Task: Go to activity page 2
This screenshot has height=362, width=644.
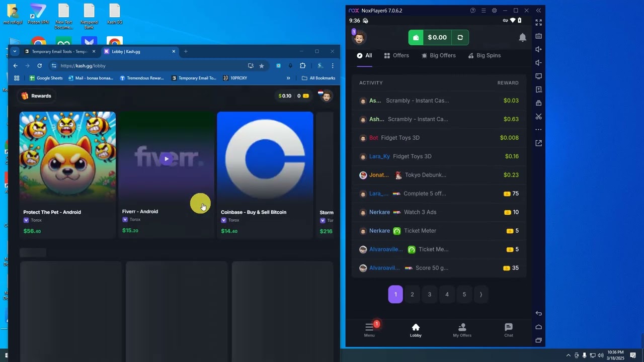Action: pos(412,295)
